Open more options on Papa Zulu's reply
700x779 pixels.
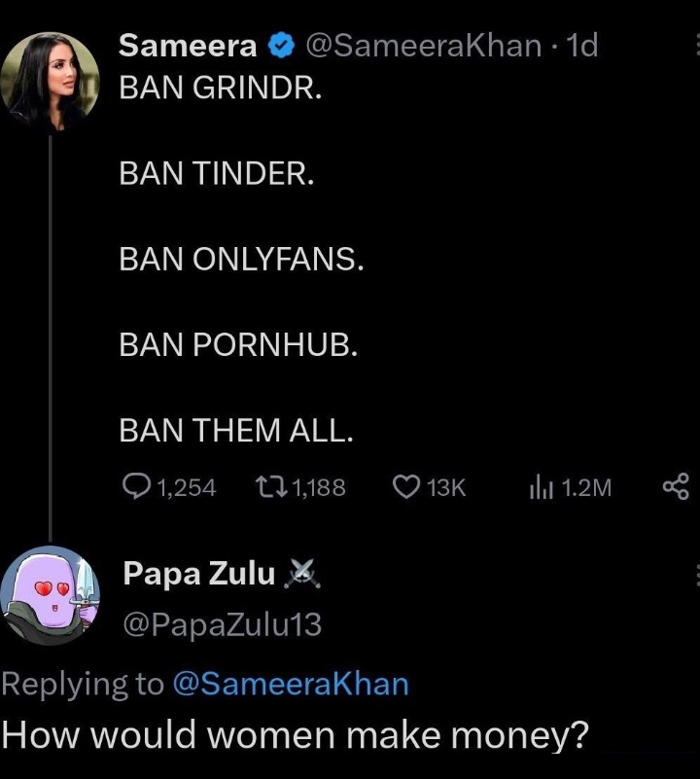(x=696, y=575)
